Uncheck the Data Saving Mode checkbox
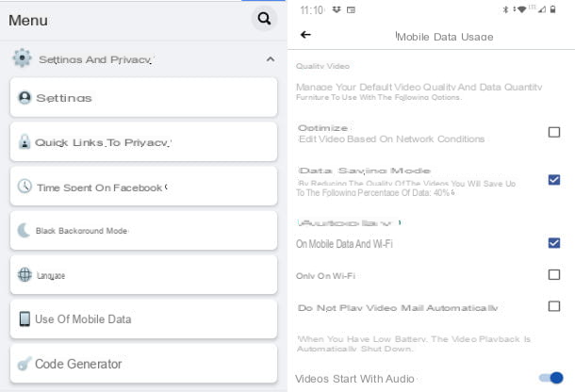The image size is (575, 392). (x=553, y=180)
